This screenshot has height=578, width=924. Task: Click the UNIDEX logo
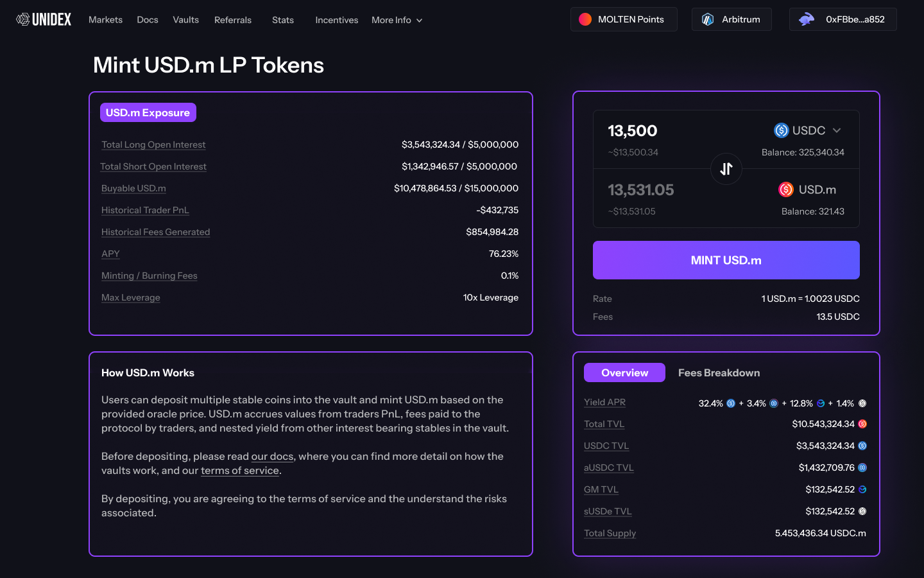(44, 19)
